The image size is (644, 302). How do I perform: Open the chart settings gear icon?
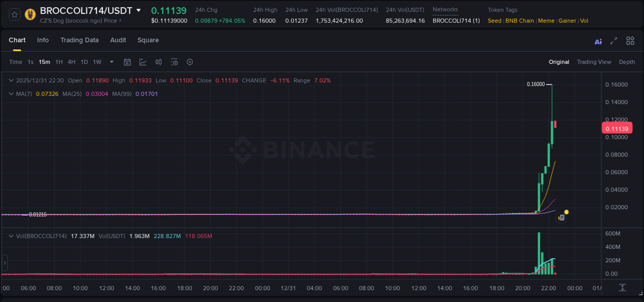pyautogui.click(x=190, y=62)
